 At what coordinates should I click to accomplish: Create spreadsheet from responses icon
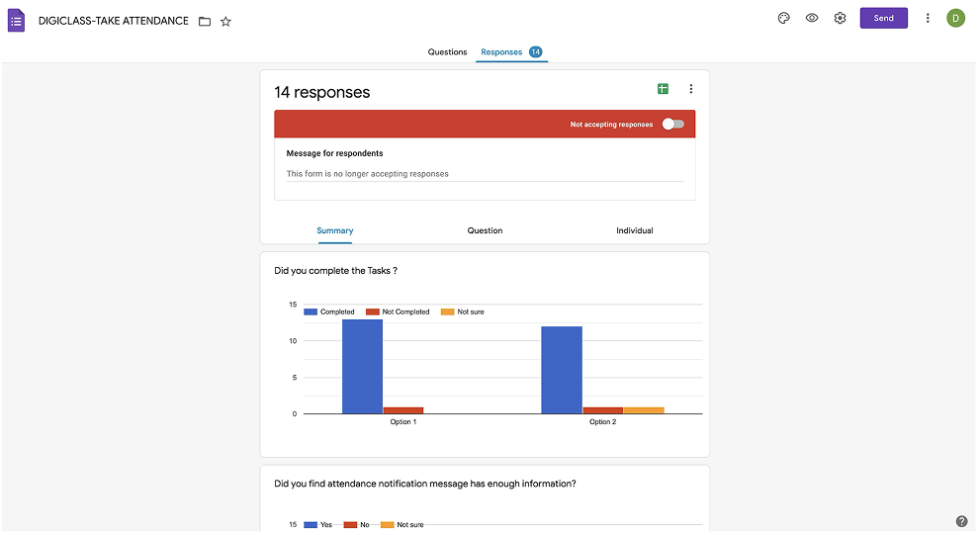664,89
